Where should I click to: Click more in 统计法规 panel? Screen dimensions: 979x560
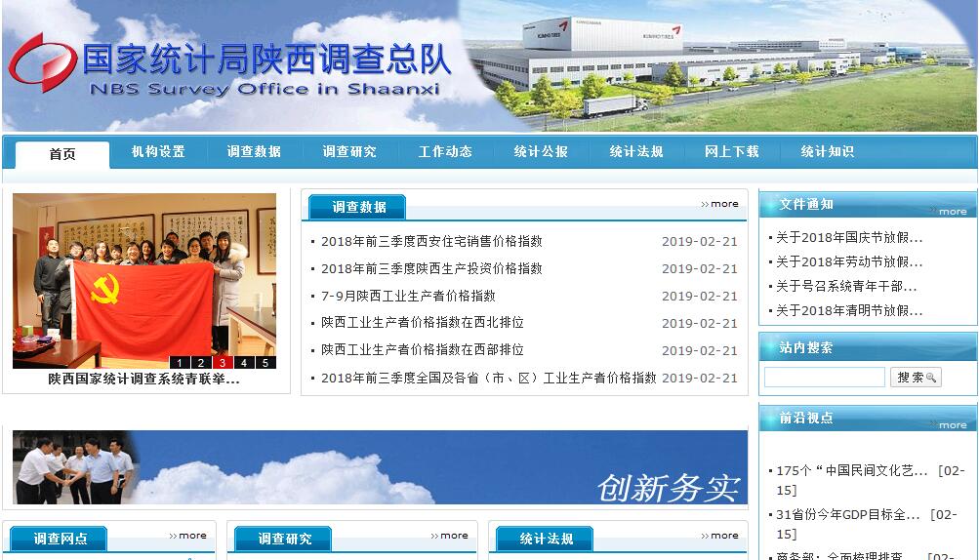coord(719,536)
